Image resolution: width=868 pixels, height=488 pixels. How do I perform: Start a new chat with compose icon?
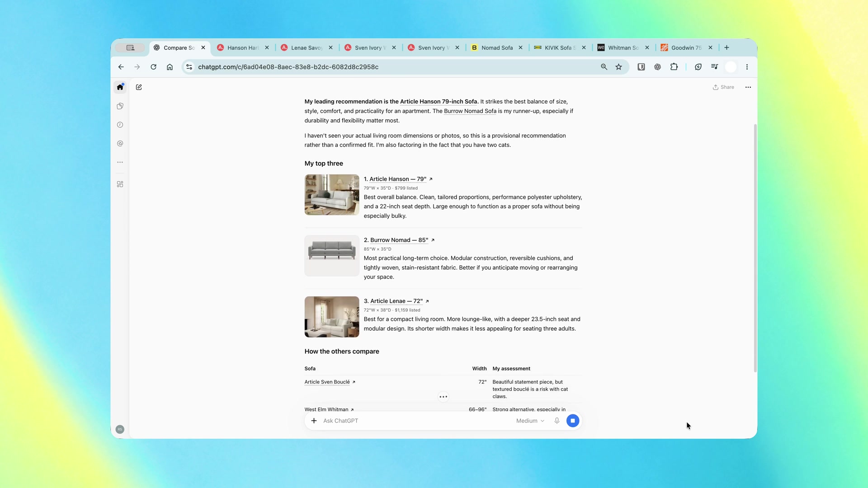[x=139, y=87]
